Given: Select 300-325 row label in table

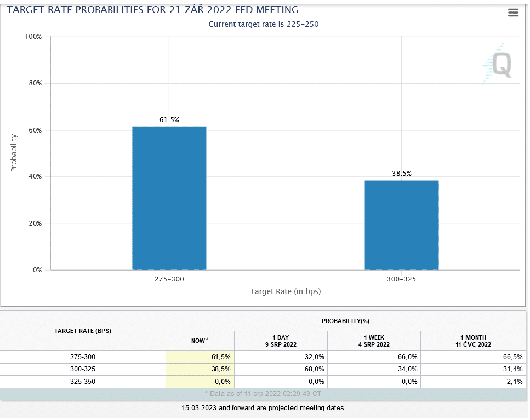Looking at the screenshot, I should click(83, 370).
